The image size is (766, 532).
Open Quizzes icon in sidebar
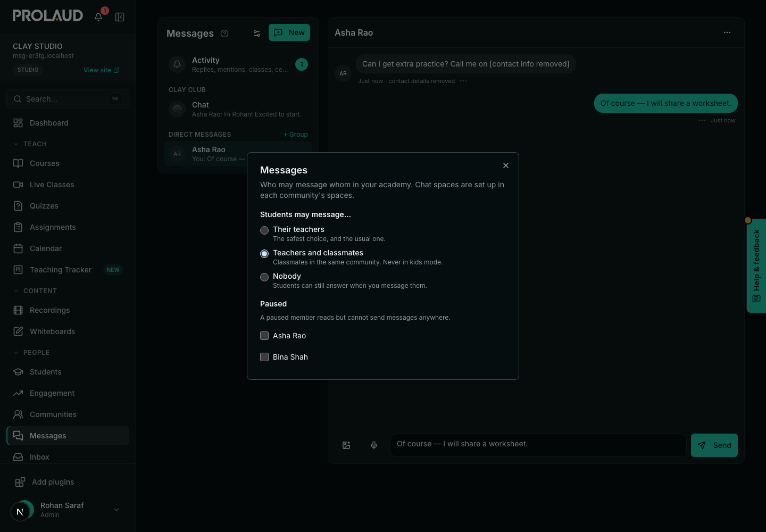(x=18, y=206)
